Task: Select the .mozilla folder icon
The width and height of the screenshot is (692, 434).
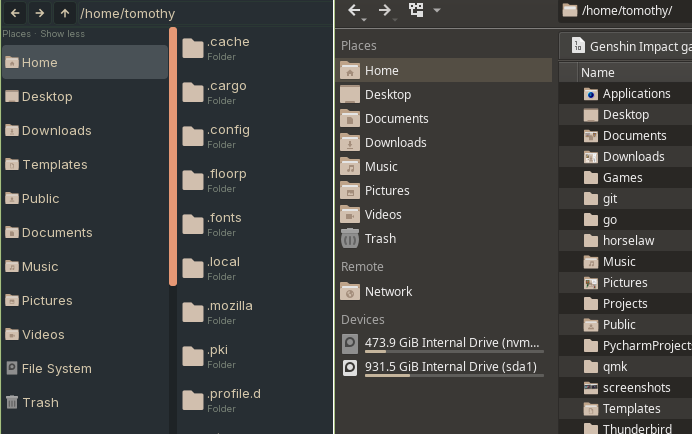Action: (193, 312)
